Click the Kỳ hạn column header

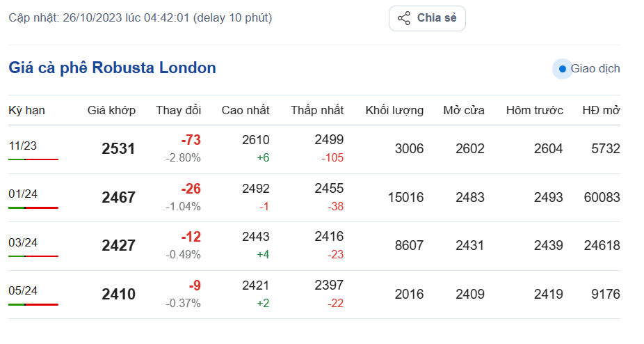tap(26, 110)
